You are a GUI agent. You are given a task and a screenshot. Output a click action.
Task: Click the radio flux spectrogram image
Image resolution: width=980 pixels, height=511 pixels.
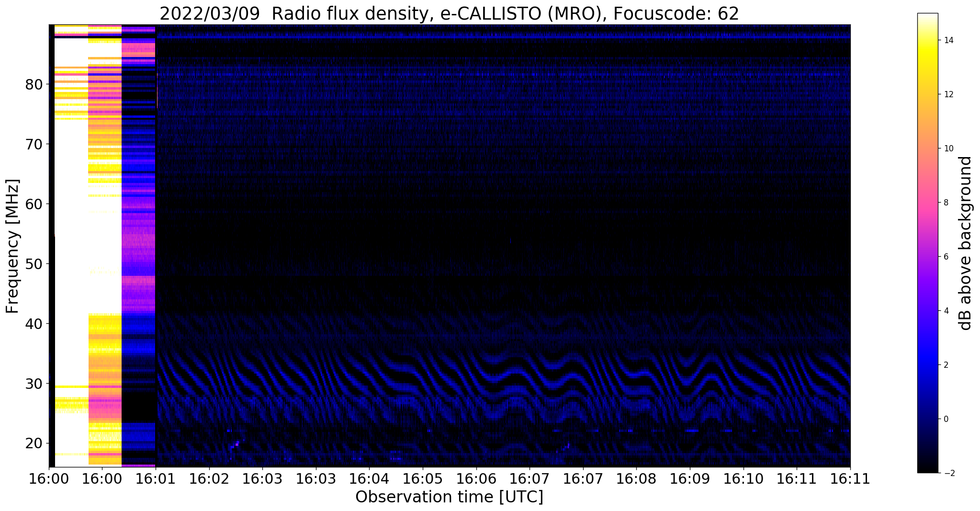pos(450,246)
